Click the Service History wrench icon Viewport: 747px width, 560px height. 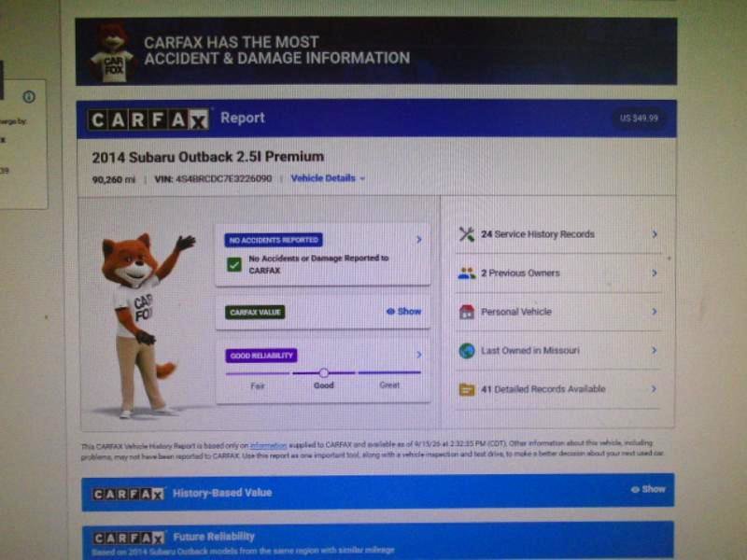click(x=466, y=234)
